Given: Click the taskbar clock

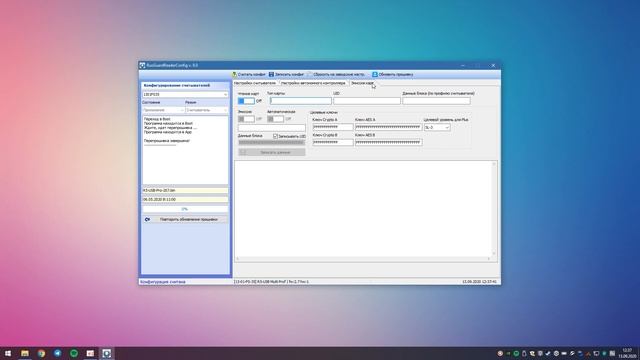Looking at the screenshot, I should coord(627,353).
